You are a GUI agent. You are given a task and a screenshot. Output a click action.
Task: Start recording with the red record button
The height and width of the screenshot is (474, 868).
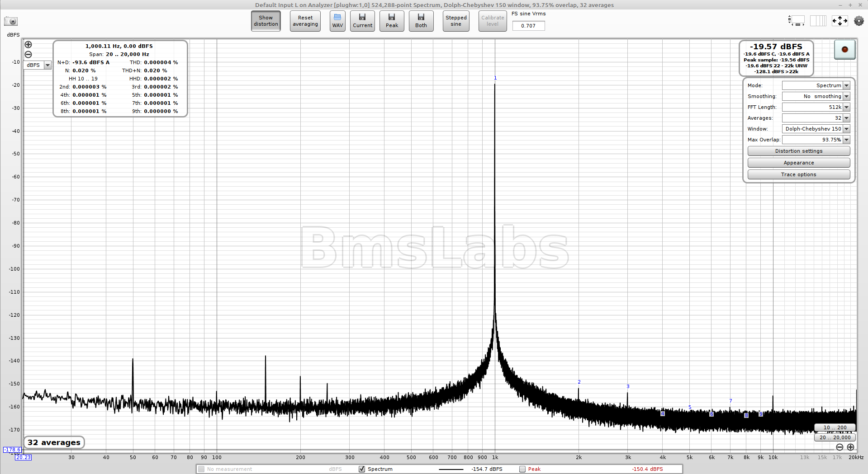point(844,49)
